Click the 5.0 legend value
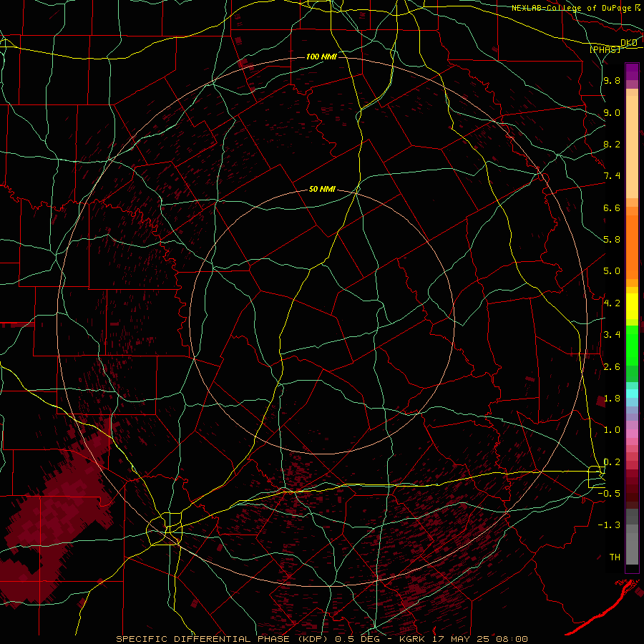This screenshot has height=644, width=644. click(x=612, y=271)
